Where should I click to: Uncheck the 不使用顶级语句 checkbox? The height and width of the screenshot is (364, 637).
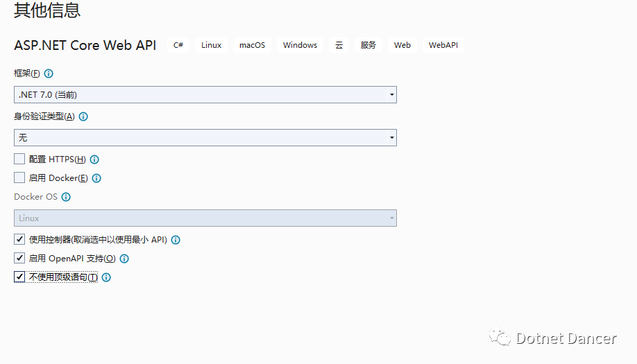coord(19,277)
